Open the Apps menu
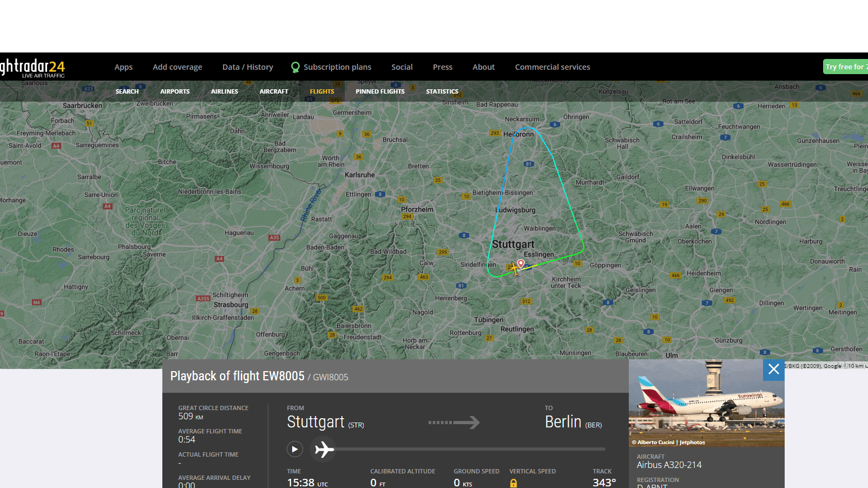The height and width of the screenshot is (488, 868). [x=123, y=67]
